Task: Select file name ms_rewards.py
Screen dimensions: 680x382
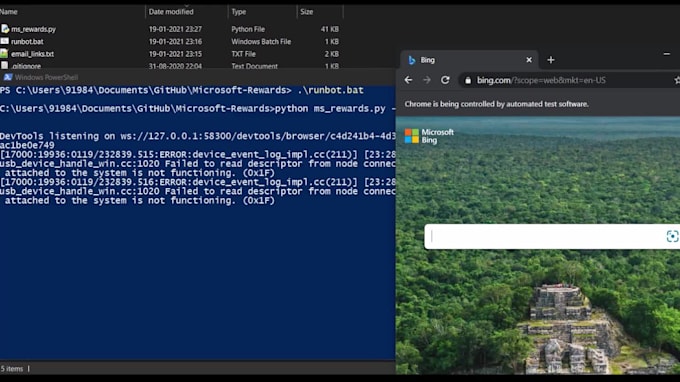Action: tap(33, 29)
